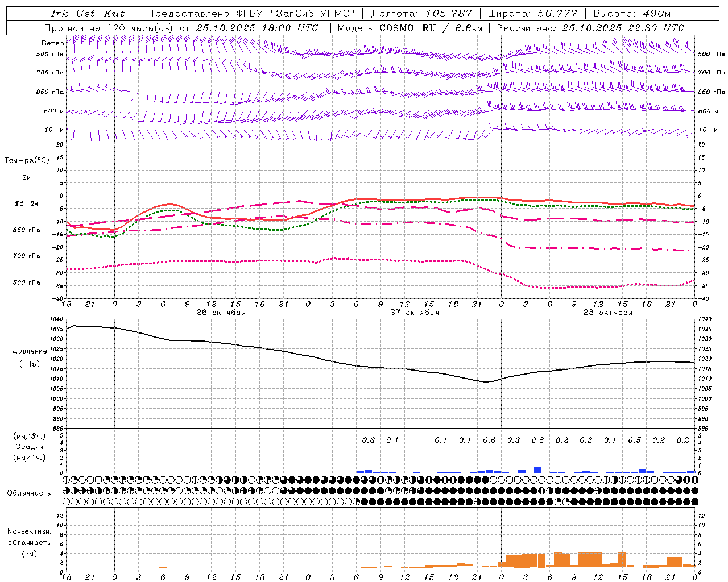Click the (мм/1ч.) precipitation unit label
Image resolution: width=728 pixels, height=582 pixels.
[29, 458]
